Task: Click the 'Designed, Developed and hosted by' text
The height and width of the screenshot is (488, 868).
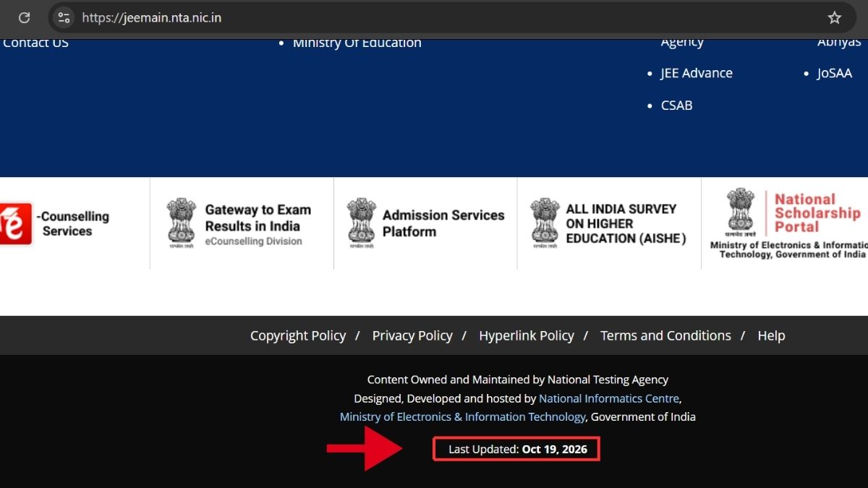Action: [x=445, y=398]
